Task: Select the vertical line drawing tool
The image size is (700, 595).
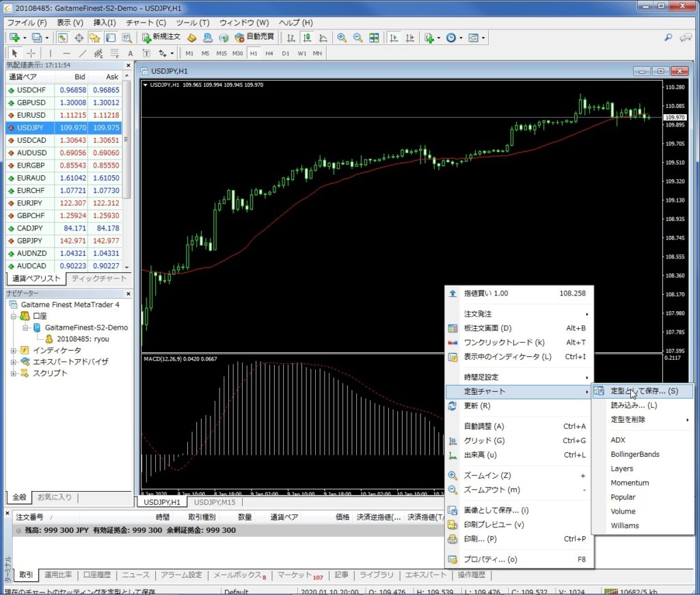Action: (x=50, y=53)
